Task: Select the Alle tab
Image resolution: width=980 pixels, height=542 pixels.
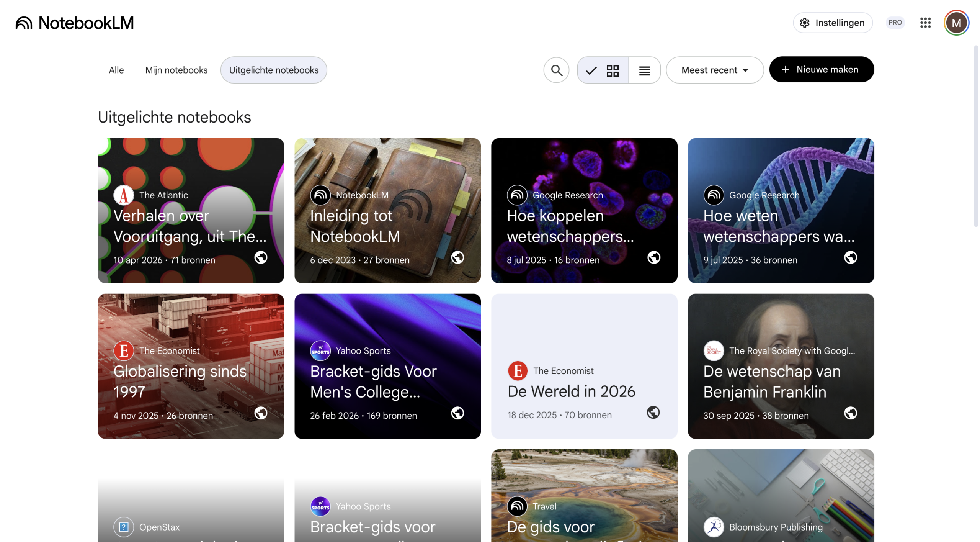Action: [116, 70]
